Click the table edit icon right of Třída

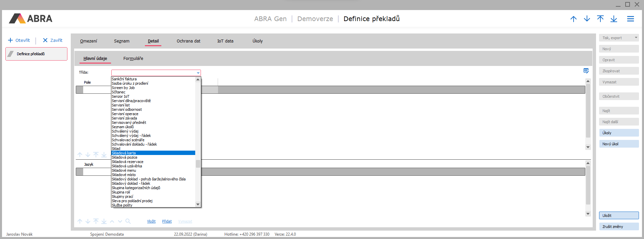click(586, 71)
